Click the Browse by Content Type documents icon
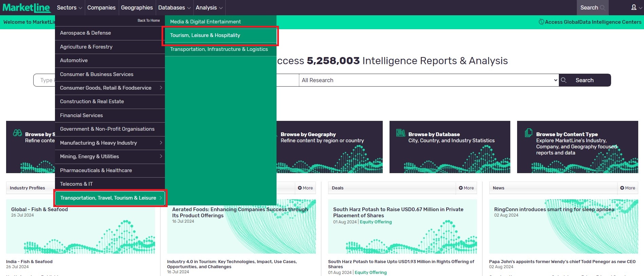The height and width of the screenshot is (276, 644). pyautogui.click(x=528, y=133)
